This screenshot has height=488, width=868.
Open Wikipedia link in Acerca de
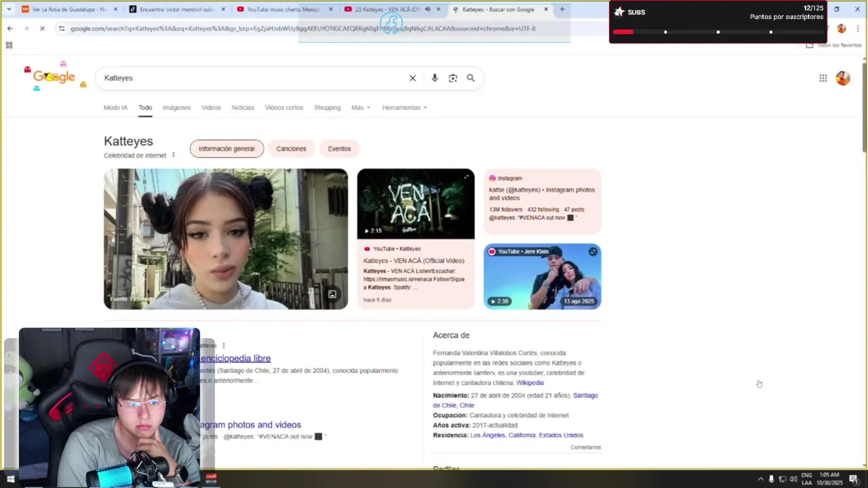pos(530,383)
